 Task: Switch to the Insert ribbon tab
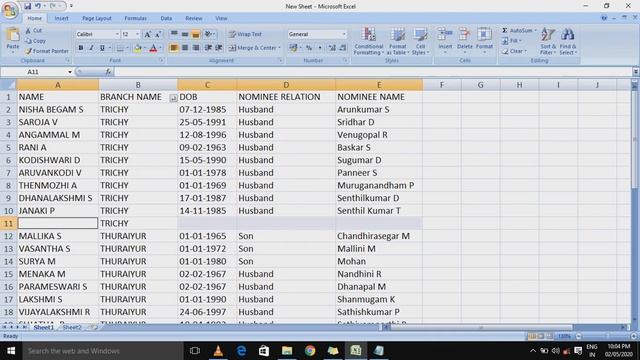pos(62,18)
